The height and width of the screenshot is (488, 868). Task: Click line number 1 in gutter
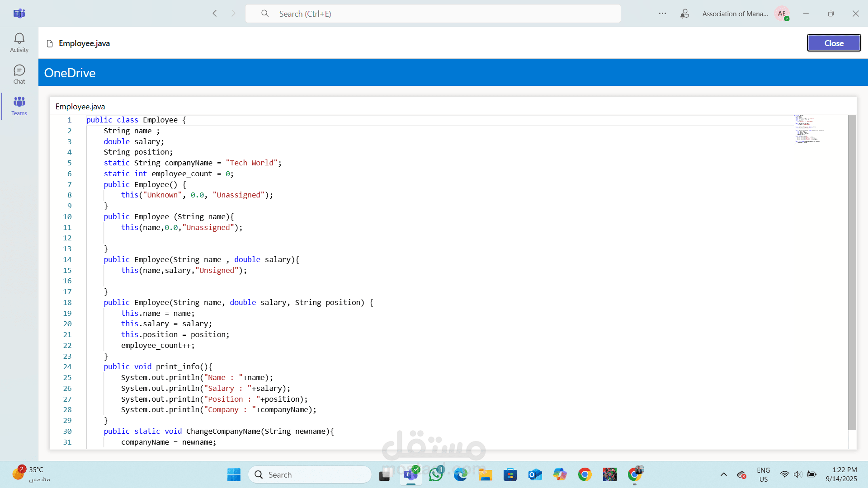click(70, 120)
